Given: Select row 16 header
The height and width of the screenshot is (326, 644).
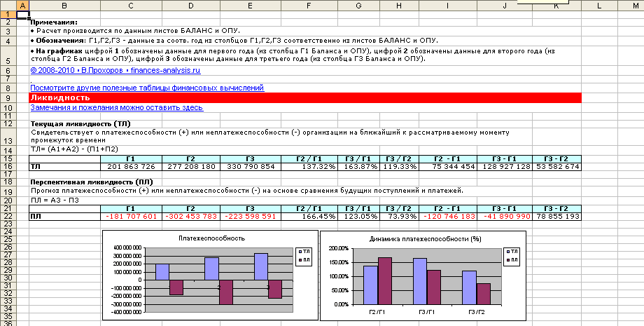Looking at the screenshot, I should tap(8, 166).
